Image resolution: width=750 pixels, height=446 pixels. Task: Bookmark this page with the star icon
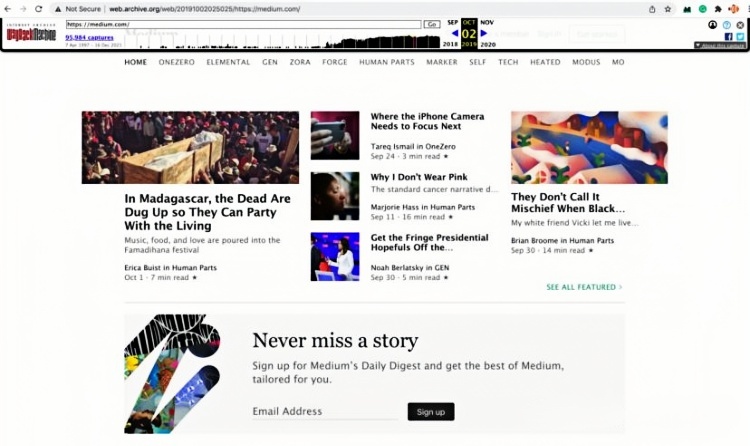(x=667, y=8)
